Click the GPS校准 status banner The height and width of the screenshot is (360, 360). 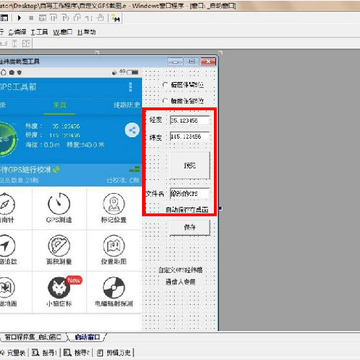pyautogui.click(x=71, y=175)
